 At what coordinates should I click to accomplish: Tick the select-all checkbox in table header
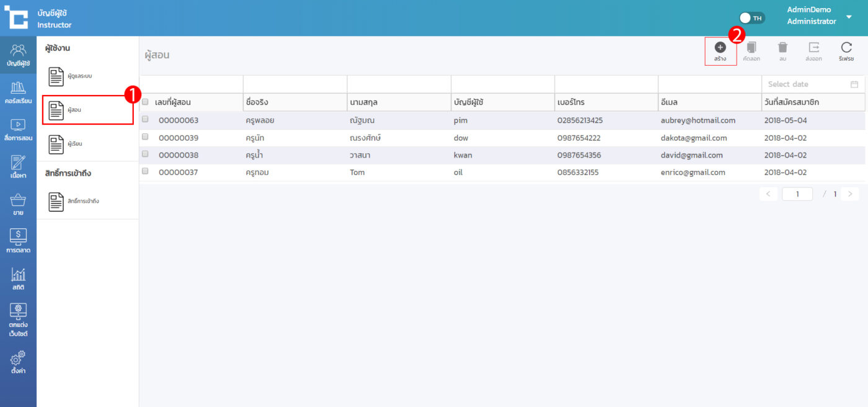pyautogui.click(x=145, y=102)
